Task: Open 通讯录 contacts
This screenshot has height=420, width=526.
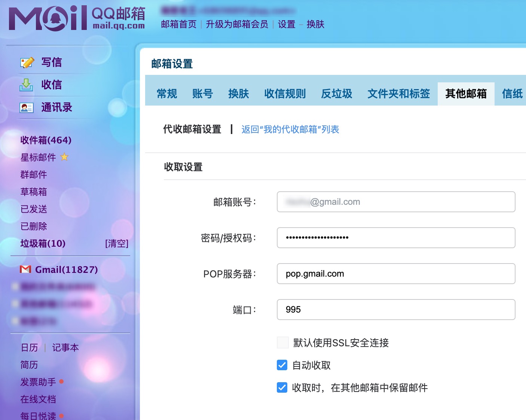Action: click(x=57, y=108)
